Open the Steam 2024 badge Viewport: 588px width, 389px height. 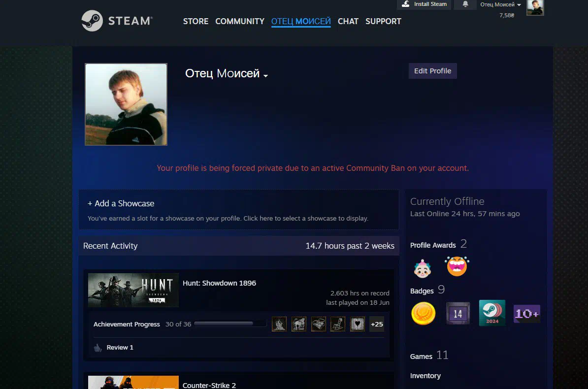coord(492,313)
